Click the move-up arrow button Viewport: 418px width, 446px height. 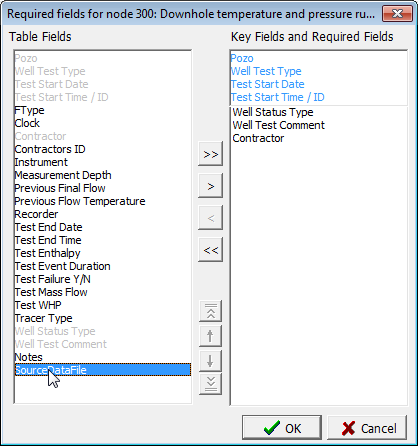click(x=210, y=336)
